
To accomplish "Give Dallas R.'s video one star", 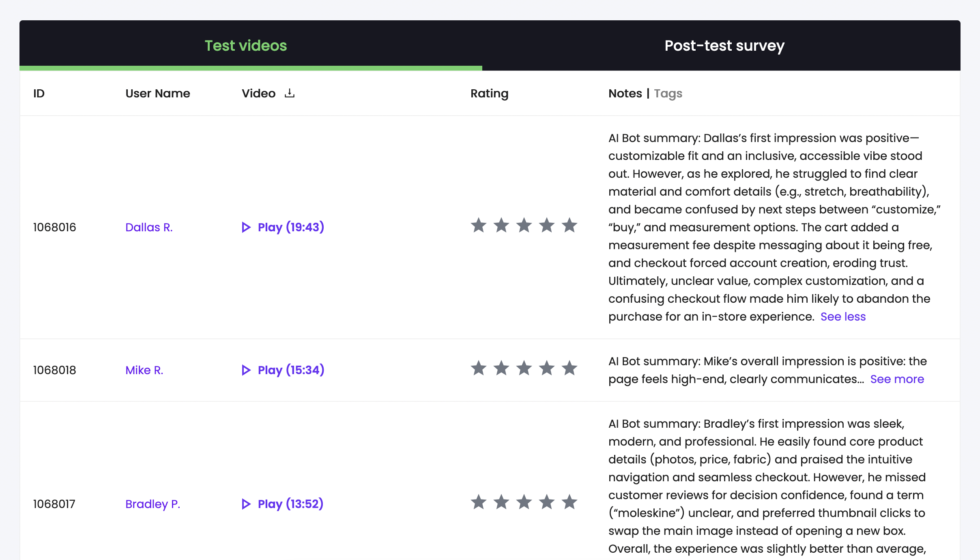I will click(x=479, y=226).
